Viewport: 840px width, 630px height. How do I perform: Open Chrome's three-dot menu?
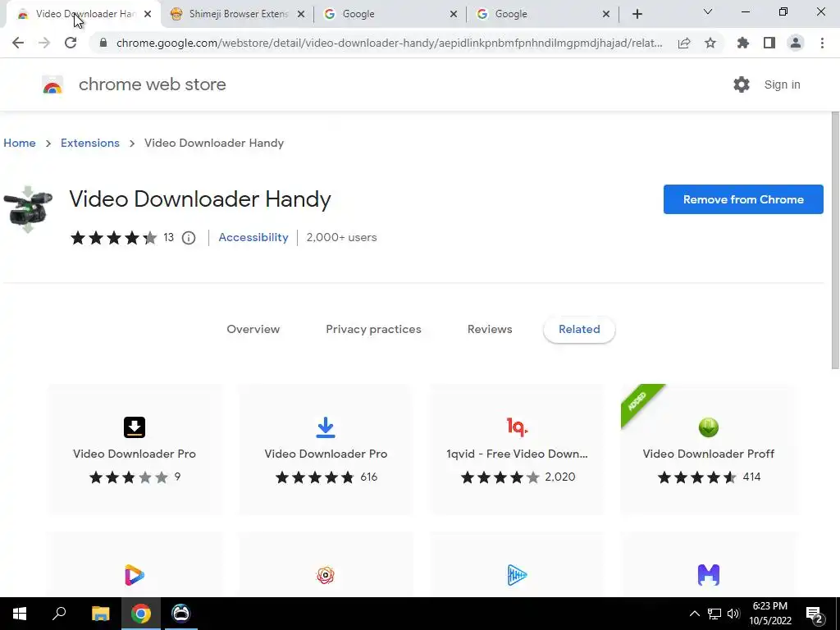[x=822, y=43]
